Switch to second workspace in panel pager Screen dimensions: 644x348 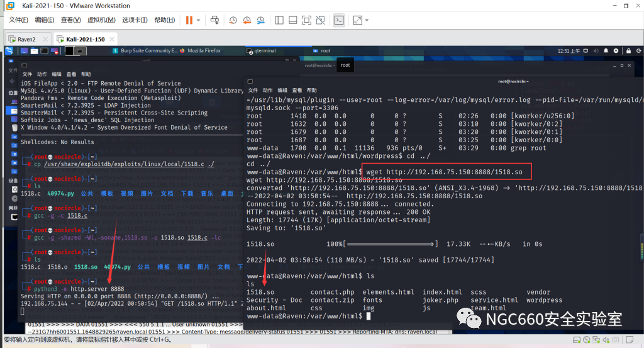[x=80, y=51]
